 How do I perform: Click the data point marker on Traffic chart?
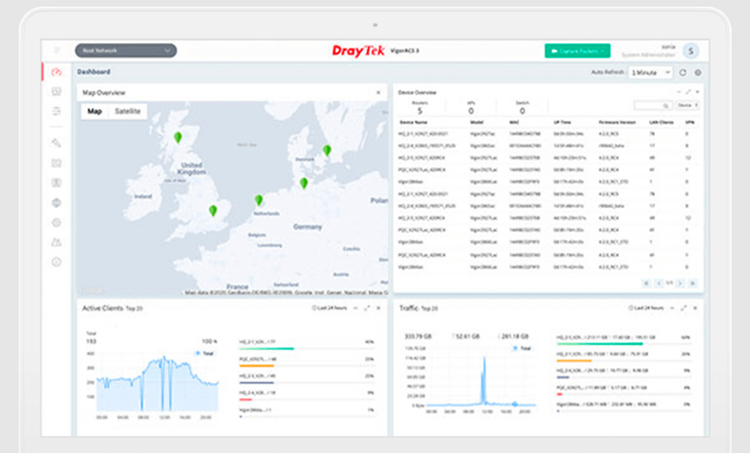pyautogui.click(x=515, y=404)
